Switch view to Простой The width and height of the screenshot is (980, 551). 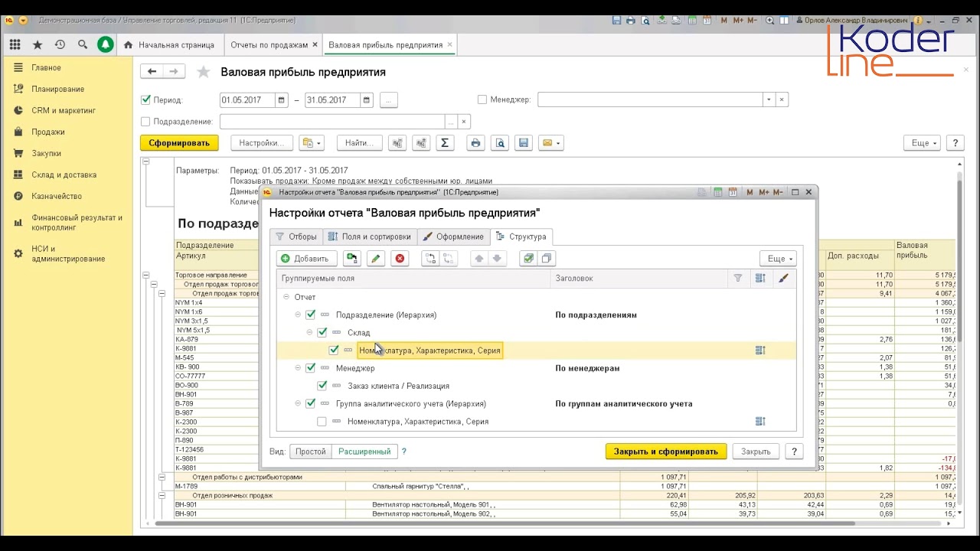pyautogui.click(x=311, y=452)
